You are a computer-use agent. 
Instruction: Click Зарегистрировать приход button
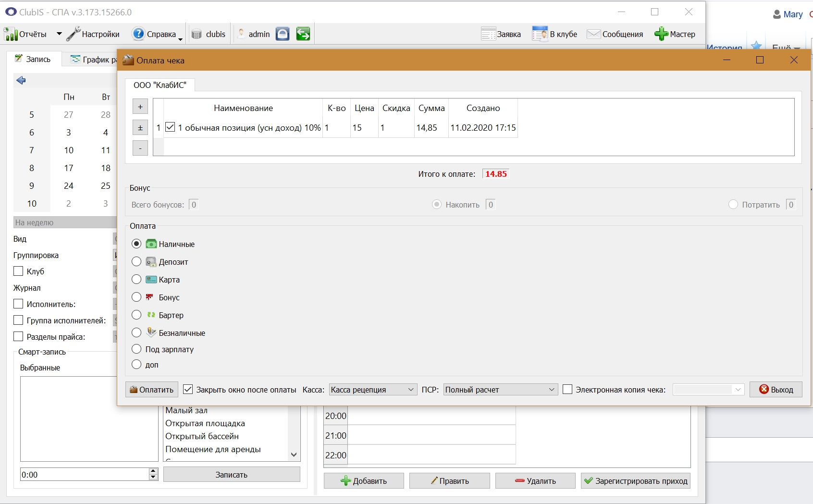(636, 481)
